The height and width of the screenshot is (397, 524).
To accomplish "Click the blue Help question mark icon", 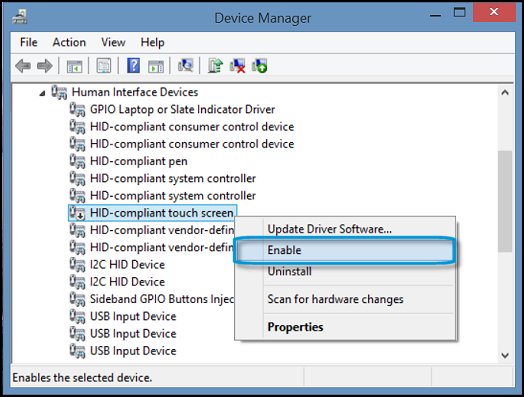I will (133, 65).
